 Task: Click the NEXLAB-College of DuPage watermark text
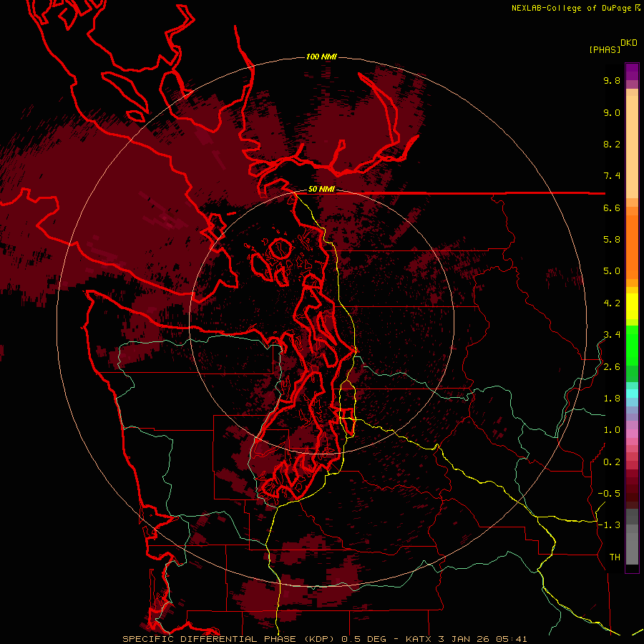[573, 8]
